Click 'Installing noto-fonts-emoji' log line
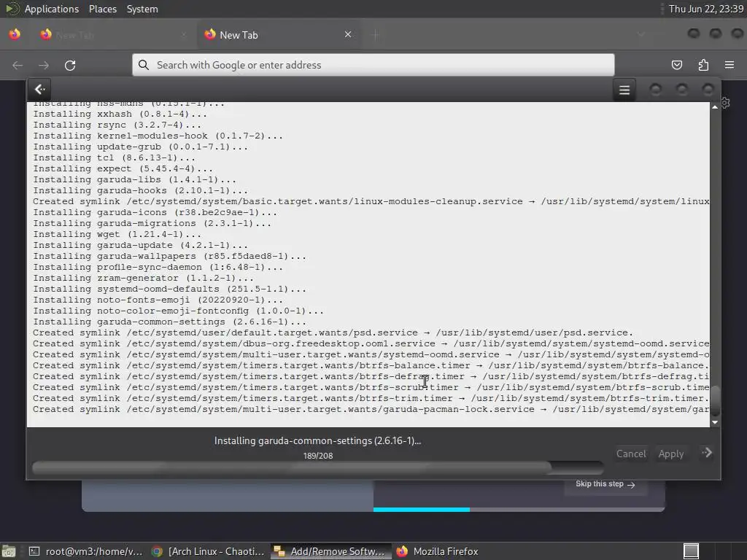 click(158, 300)
